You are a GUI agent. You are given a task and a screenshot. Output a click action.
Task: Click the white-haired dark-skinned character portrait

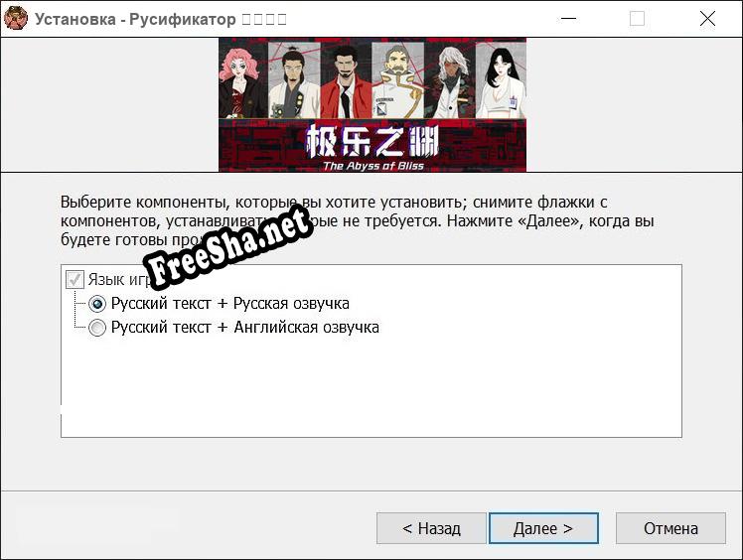(448, 81)
